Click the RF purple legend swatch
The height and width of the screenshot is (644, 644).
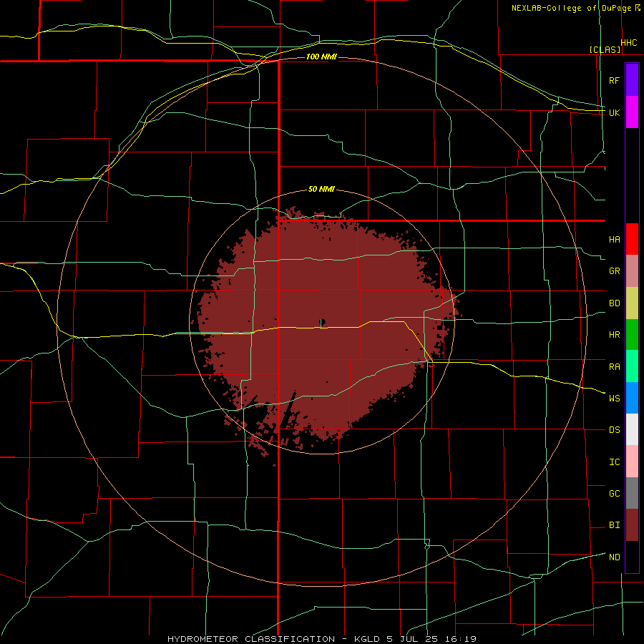coord(632,79)
